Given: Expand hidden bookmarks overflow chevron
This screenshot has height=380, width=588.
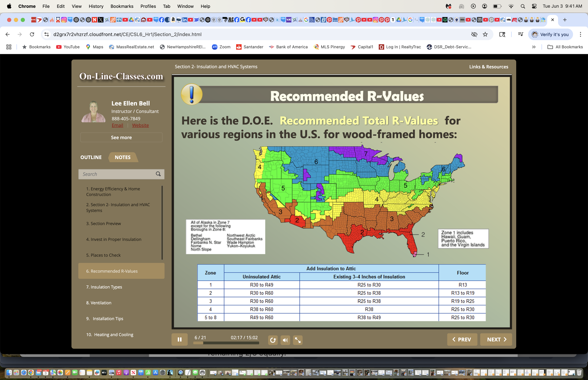Looking at the screenshot, I should [x=534, y=47].
